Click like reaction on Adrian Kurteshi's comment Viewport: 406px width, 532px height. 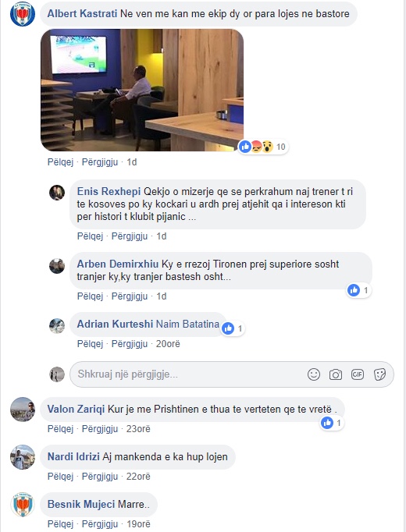pos(228,328)
